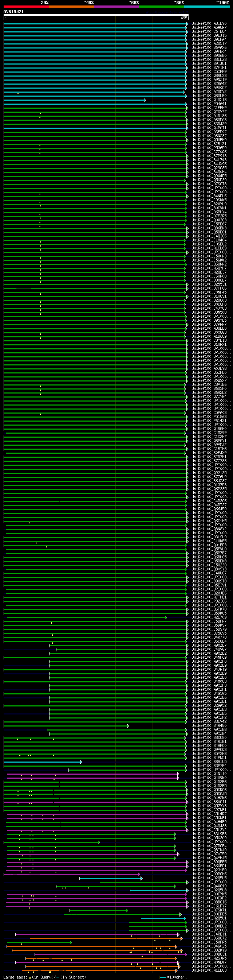This screenshot has width=233, height=980.
Task: Select the UniRef100_Q4U9N0 label
Action: 209,778
